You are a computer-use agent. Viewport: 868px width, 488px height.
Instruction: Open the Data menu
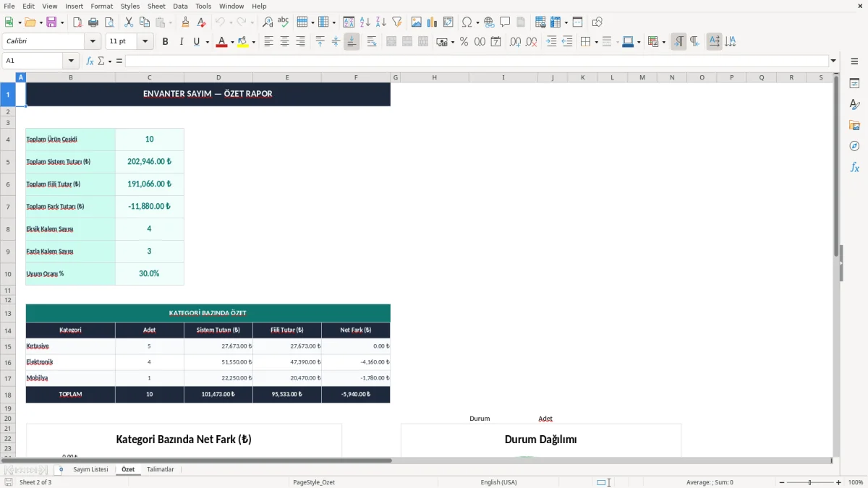(x=180, y=6)
